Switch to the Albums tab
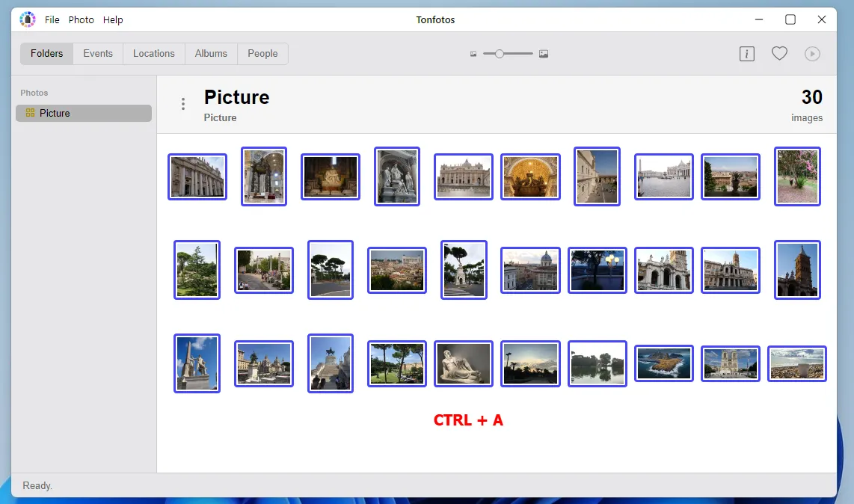The image size is (854, 504). point(210,53)
